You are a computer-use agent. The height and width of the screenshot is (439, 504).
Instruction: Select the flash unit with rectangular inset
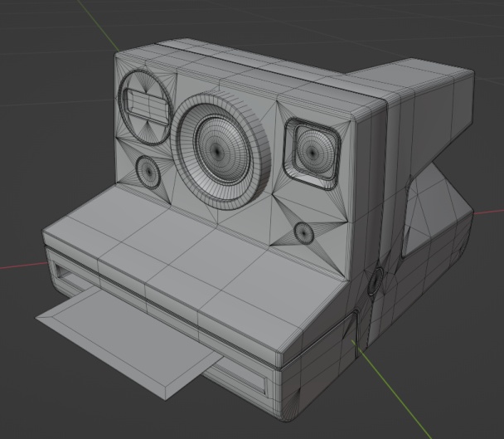(144, 106)
